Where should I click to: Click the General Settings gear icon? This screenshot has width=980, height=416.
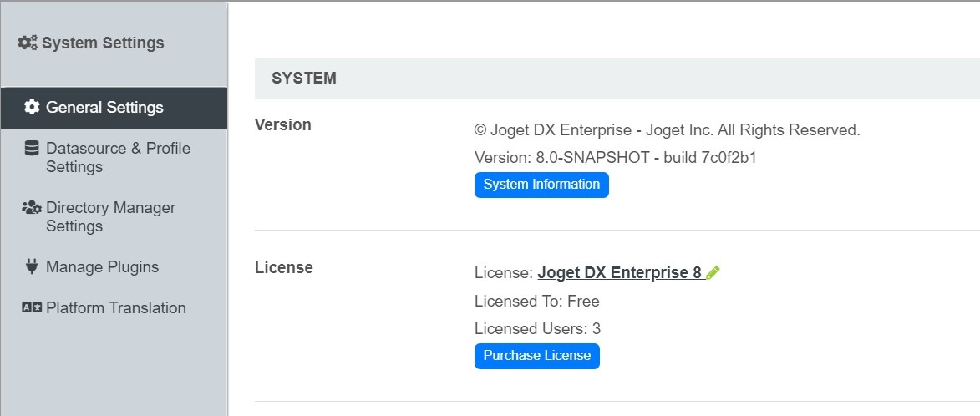[x=32, y=107]
